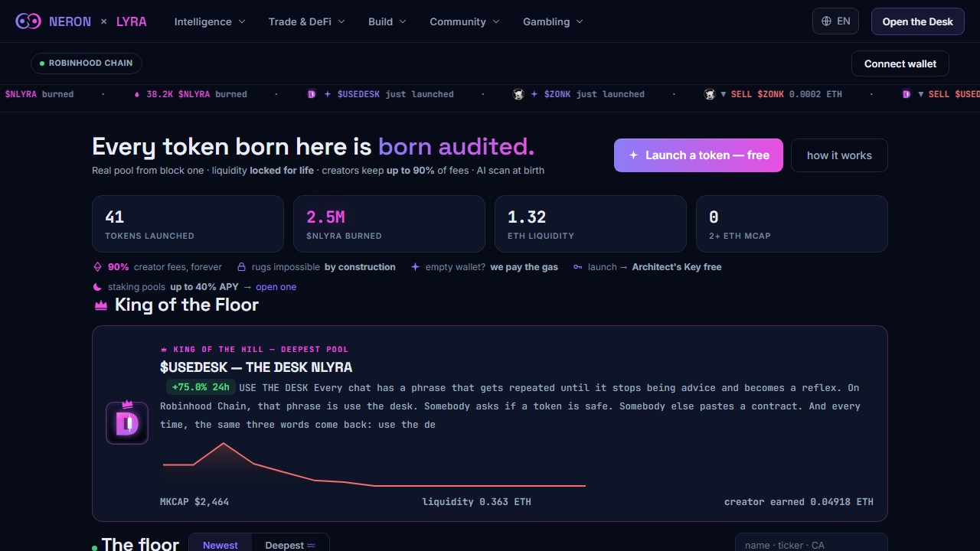The image size is (980, 551).
Task: Click the key icon beside launch → Architect's Key
Action: point(577,267)
